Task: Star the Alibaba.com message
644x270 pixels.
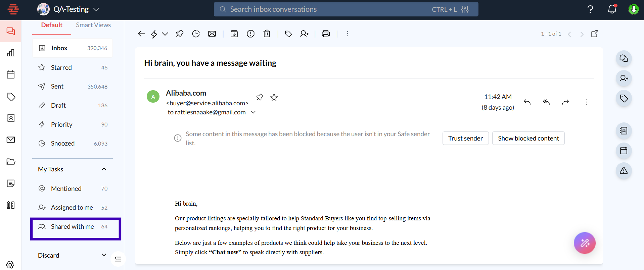Action: click(x=274, y=97)
